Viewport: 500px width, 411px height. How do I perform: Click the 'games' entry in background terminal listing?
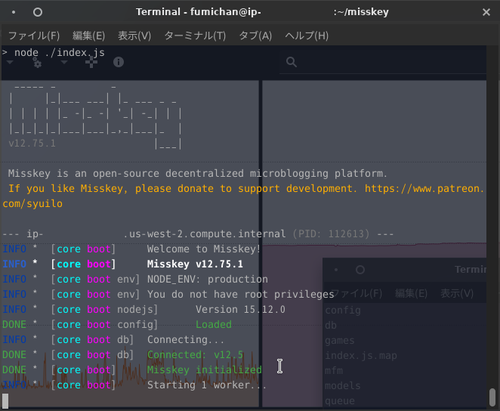click(340, 341)
